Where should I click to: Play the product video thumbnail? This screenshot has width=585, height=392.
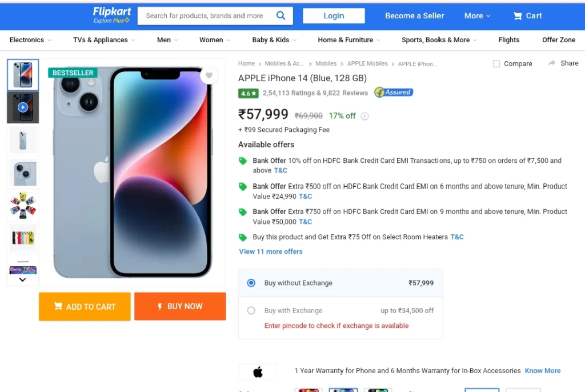(23, 107)
